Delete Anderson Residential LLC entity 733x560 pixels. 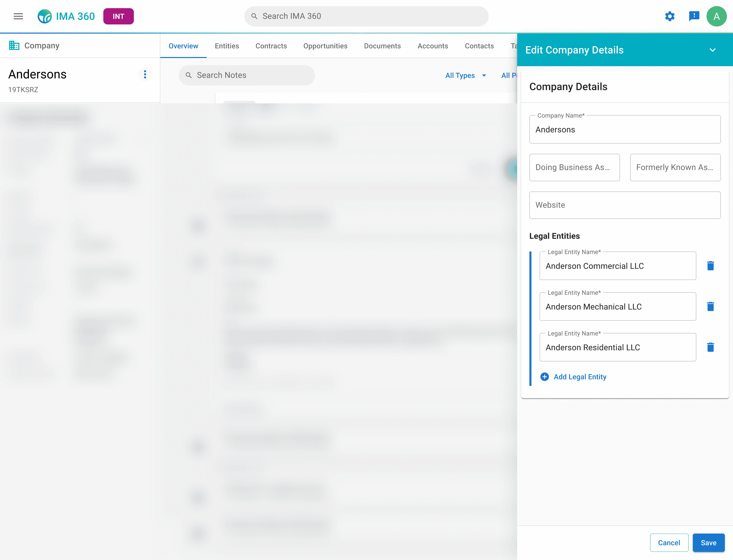click(x=710, y=347)
